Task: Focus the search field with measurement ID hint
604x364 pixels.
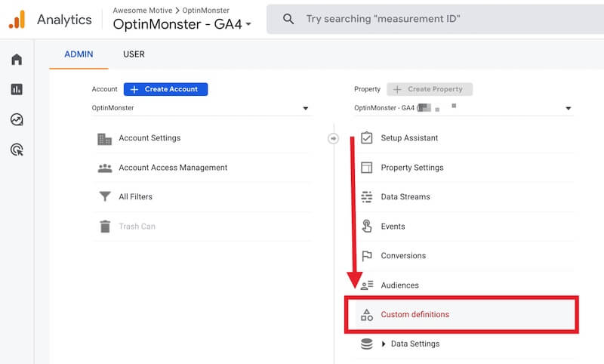Action: [436, 19]
